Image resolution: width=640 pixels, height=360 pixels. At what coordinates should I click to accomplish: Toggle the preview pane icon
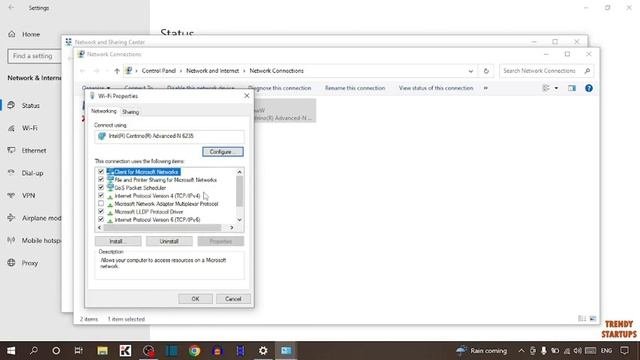coord(572,88)
